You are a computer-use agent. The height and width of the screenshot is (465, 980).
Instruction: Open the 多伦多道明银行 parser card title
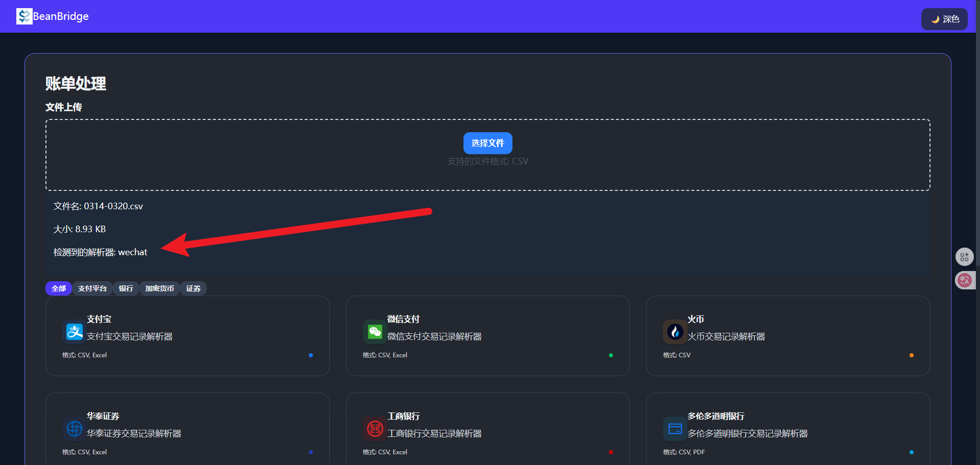(x=716, y=416)
